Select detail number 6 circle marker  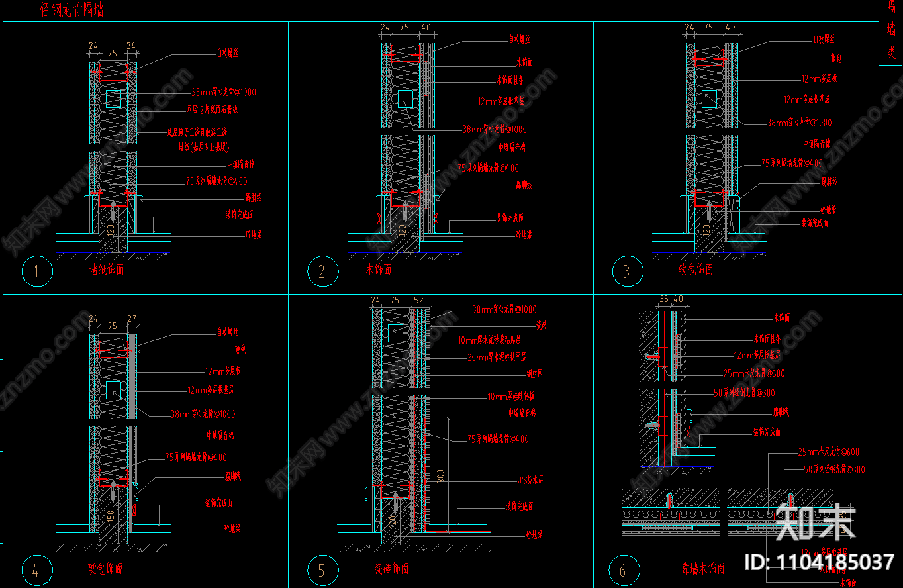pyautogui.click(x=624, y=571)
